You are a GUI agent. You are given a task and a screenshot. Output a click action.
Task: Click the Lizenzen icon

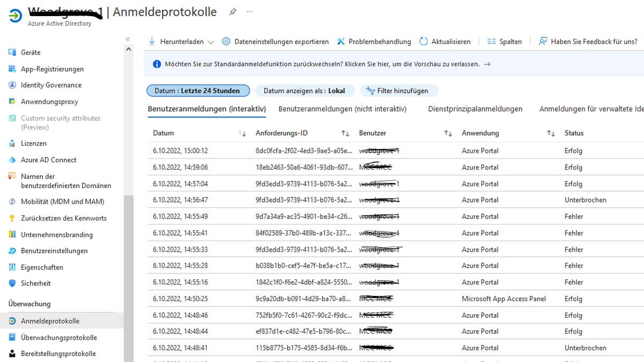(x=12, y=143)
